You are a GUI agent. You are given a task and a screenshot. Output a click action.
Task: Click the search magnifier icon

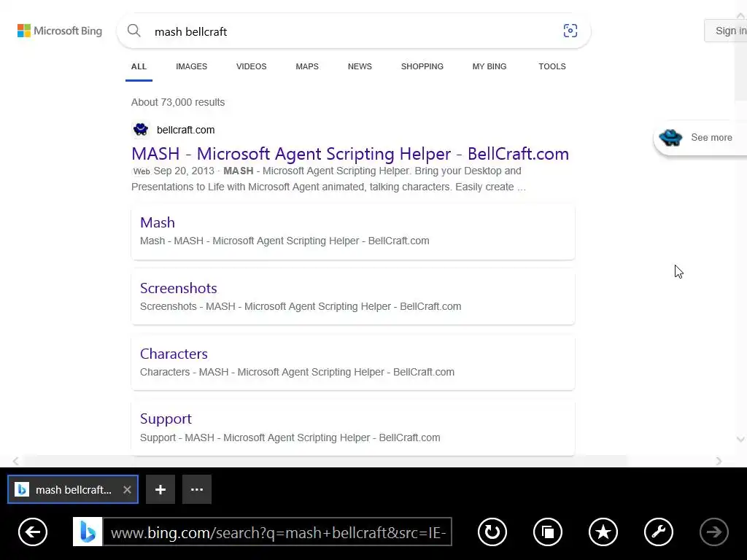pyautogui.click(x=134, y=31)
